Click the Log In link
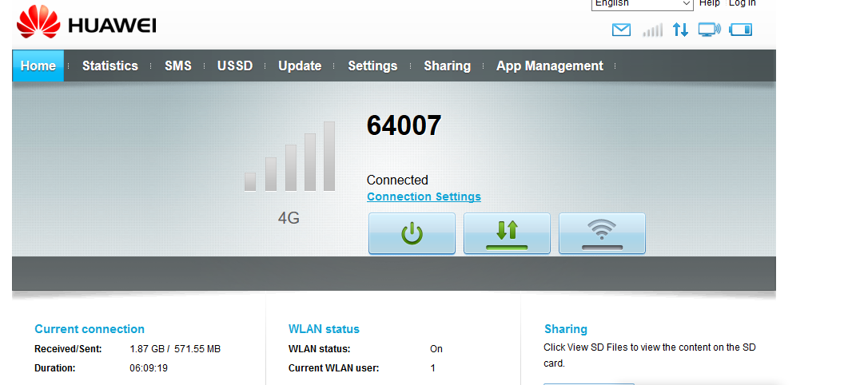Image resolution: width=868 pixels, height=385 pixels. (x=743, y=3)
